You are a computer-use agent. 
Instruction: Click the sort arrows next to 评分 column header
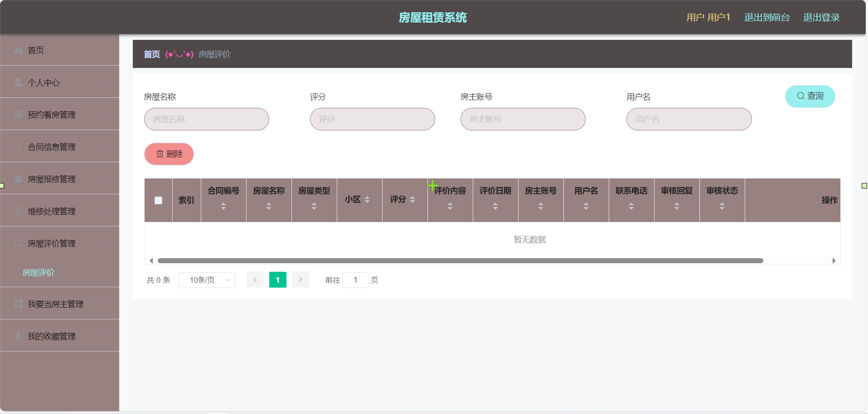[412, 200]
